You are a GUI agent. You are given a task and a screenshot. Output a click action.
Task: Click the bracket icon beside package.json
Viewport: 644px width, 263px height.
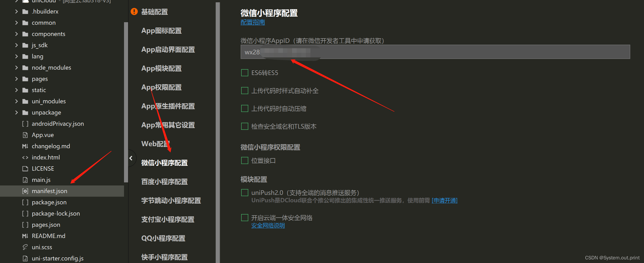coord(25,202)
